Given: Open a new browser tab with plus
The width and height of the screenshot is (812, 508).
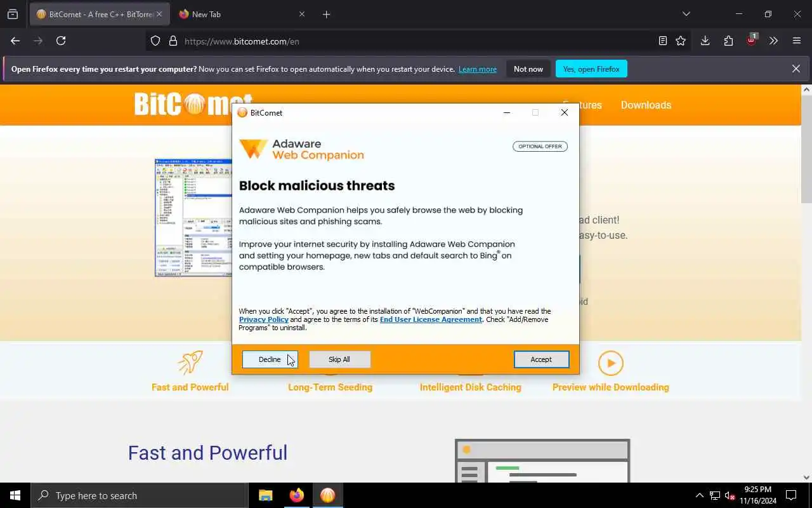Looking at the screenshot, I should (326, 14).
